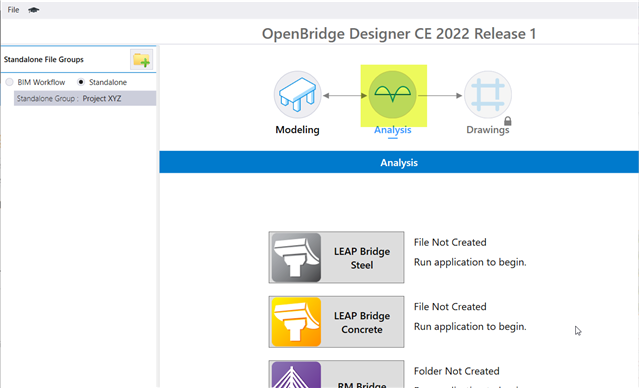Launch LEAP Bridge Steel application
639x388 pixels.
[336, 257]
